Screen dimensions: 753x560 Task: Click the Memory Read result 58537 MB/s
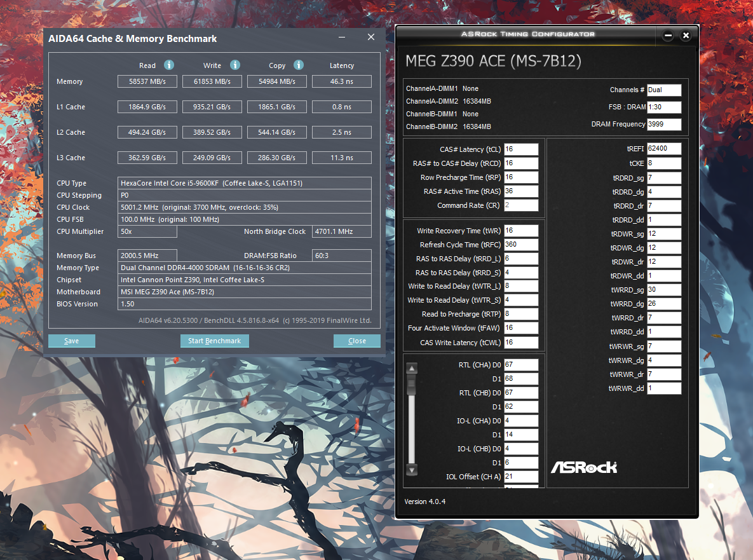point(147,81)
